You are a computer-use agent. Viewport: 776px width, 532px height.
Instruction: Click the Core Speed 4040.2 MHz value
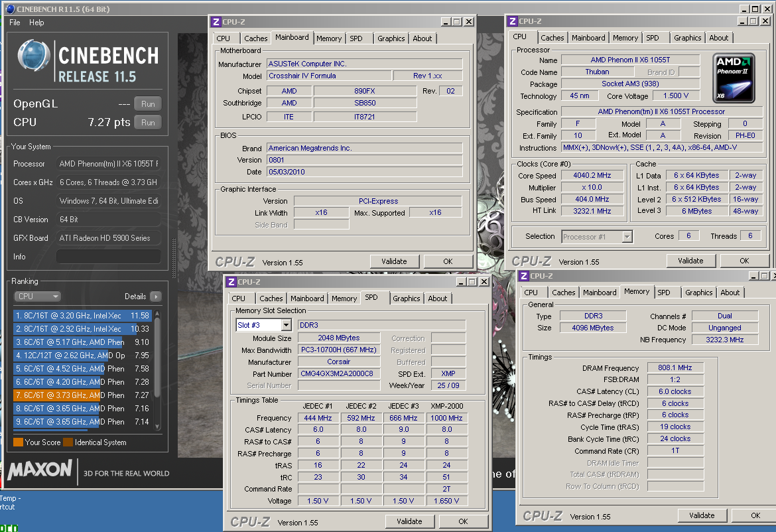coord(592,175)
